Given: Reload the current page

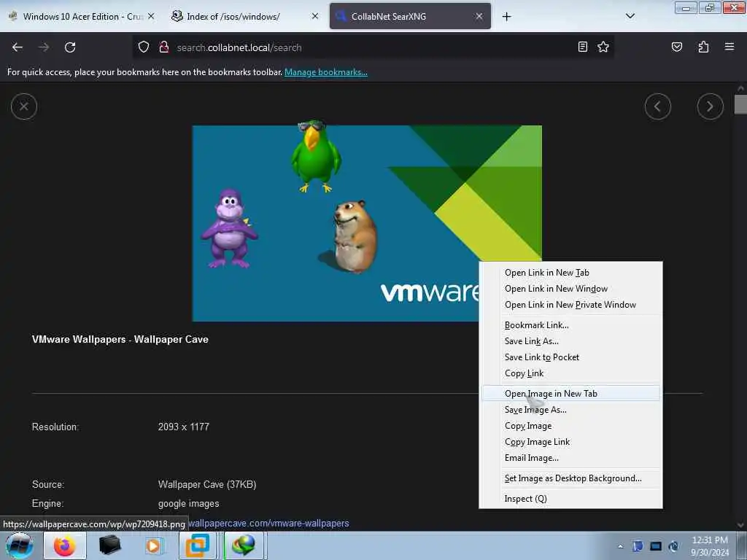Looking at the screenshot, I should [x=70, y=47].
